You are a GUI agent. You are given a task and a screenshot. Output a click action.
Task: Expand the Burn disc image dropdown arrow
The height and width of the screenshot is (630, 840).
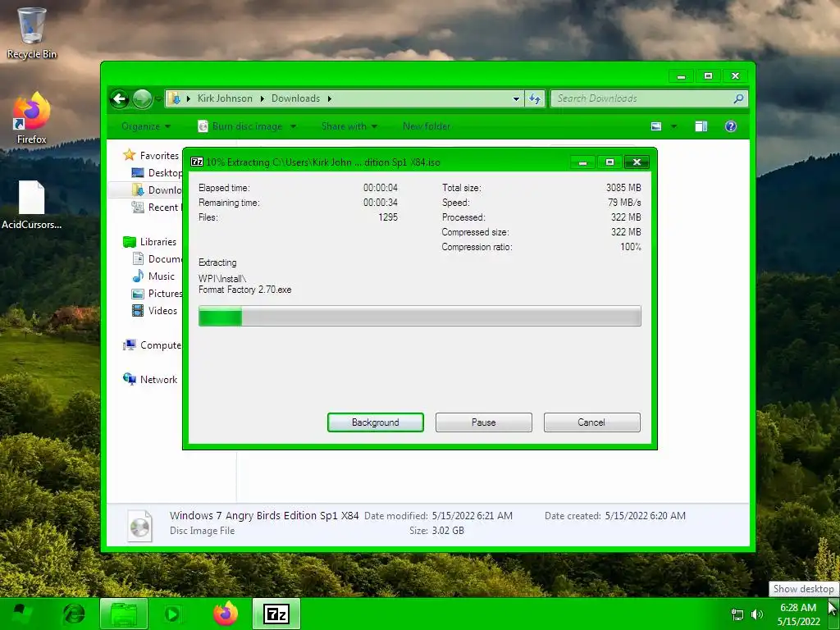click(293, 126)
